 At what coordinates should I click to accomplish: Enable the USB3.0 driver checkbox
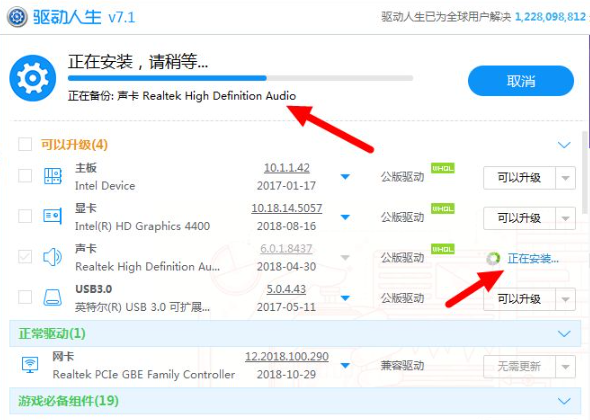(25, 297)
